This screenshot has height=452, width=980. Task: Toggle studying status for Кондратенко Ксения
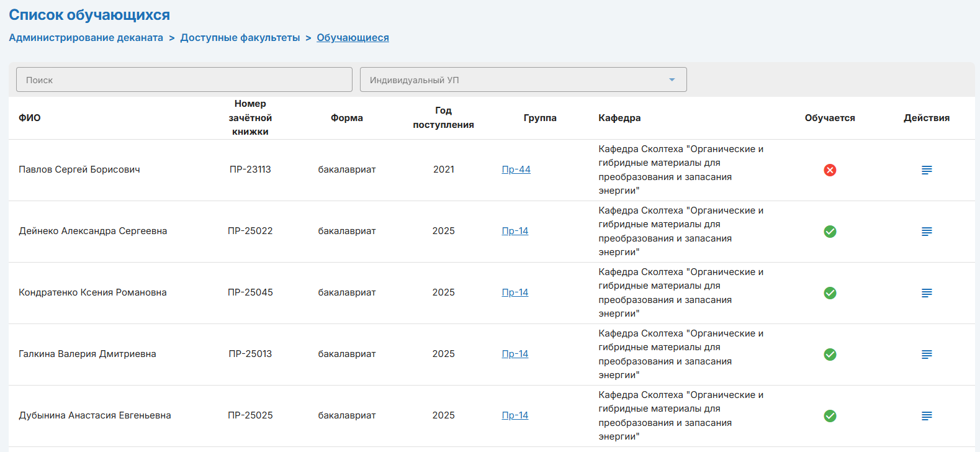[x=830, y=293]
